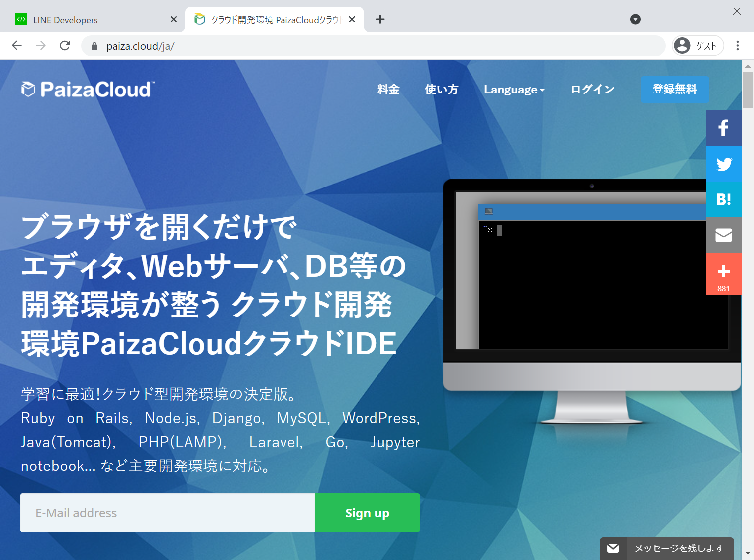Maximize the Chrome window
754x560 pixels.
(x=702, y=11)
